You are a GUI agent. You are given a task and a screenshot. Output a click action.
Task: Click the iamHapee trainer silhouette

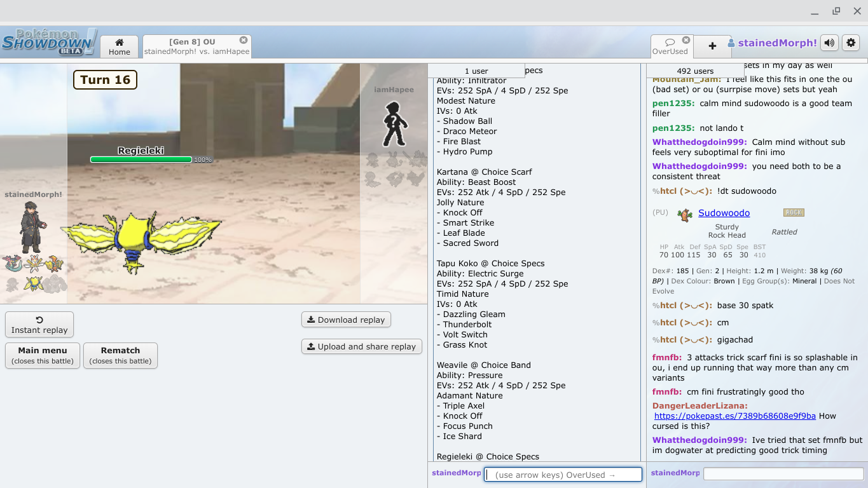pos(394,123)
